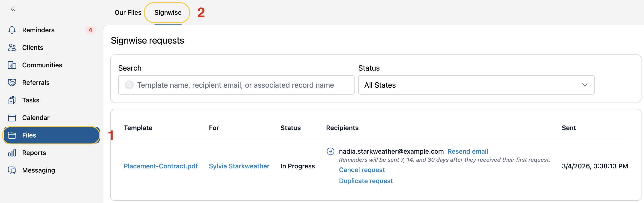644x203 pixels.
Task: Click the Resend email link
Action: (467, 151)
